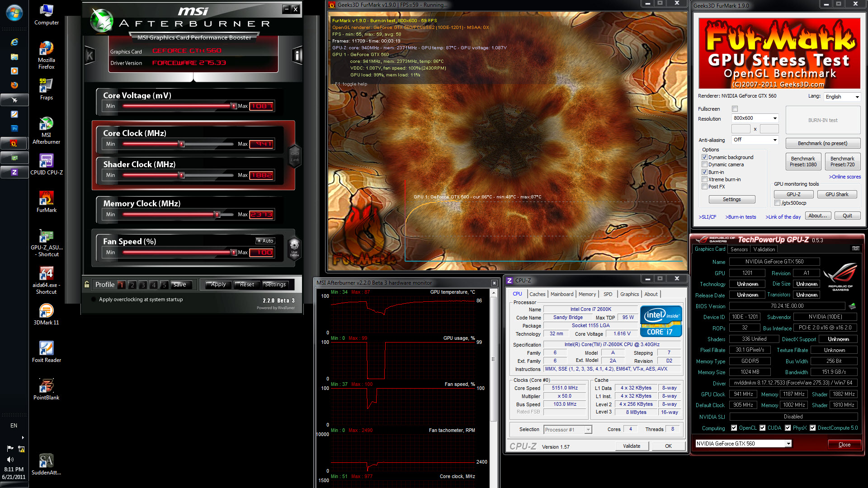The image size is (868, 488).
Task: Click the Link clocks icon in Afterburner
Action: point(295,156)
